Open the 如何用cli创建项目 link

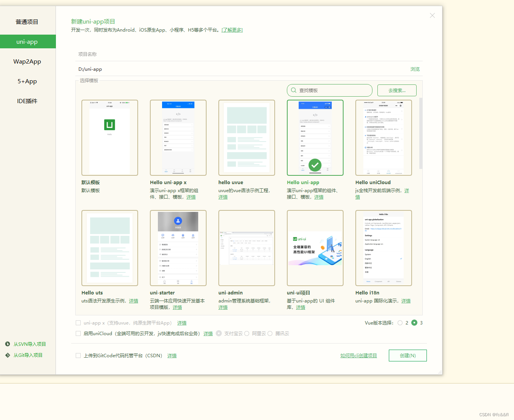point(358,355)
